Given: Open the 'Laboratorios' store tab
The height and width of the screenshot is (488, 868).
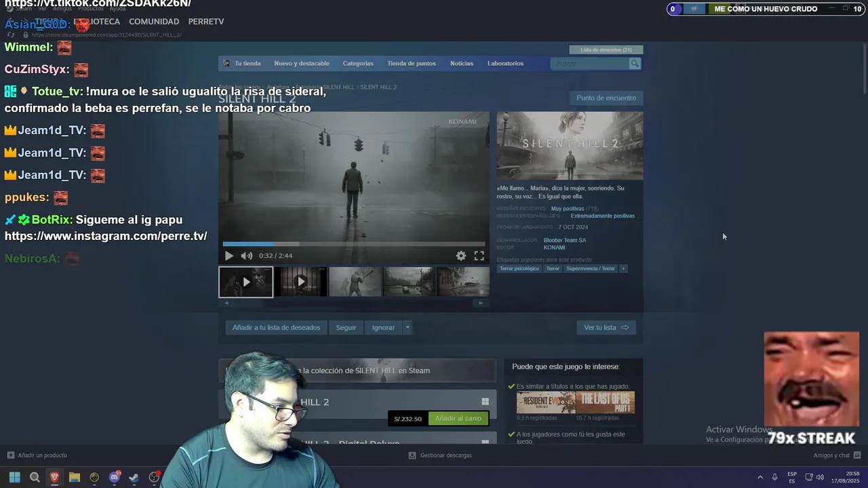Looking at the screenshot, I should coord(505,63).
